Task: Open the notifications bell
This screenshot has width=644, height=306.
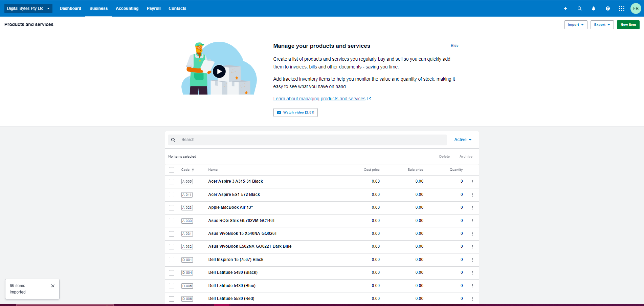Action: tap(594, 8)
